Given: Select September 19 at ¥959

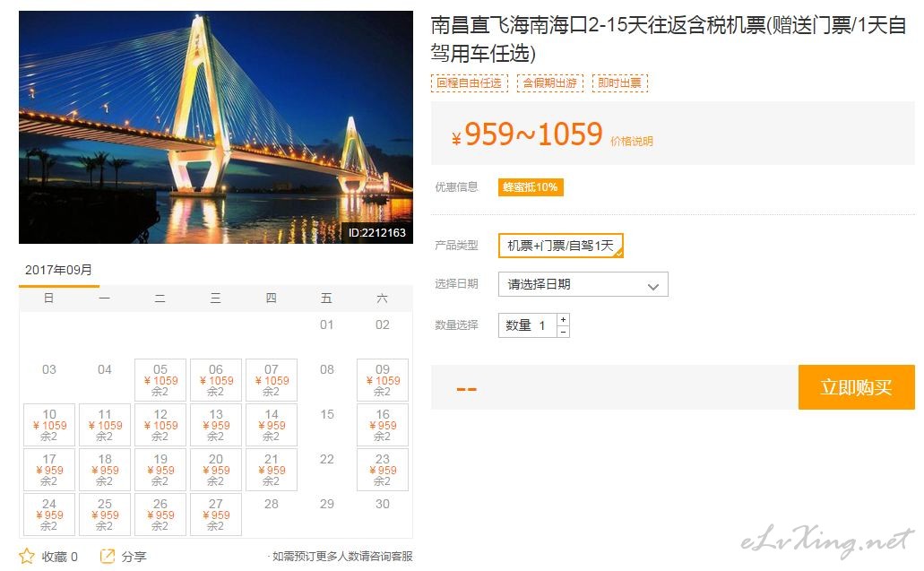Looking at the screenshot, I should tap(160, 470).
